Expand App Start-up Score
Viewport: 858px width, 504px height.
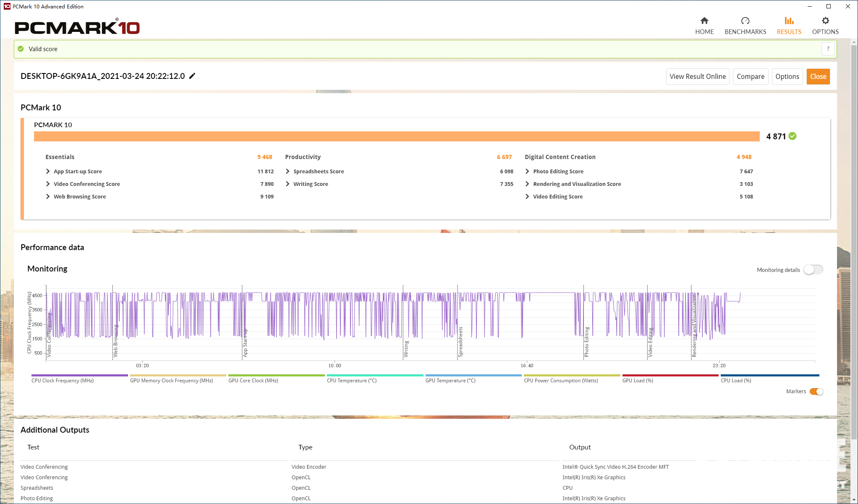click(48, 171)
